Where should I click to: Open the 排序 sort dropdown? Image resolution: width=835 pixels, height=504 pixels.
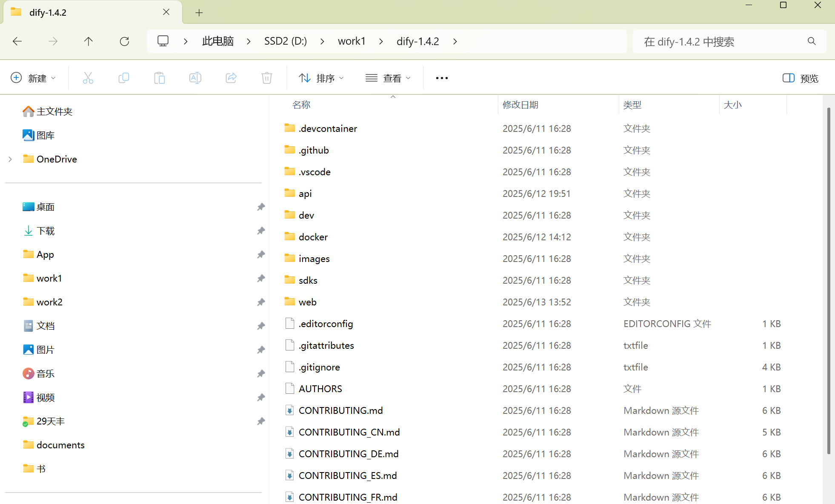[321, 78]
